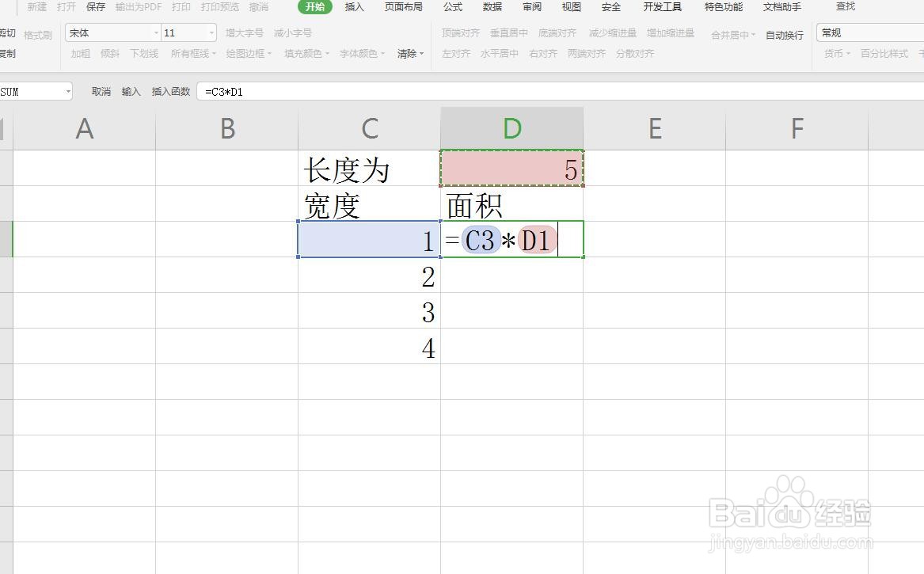Click the cancel (取消) formula button

pos(101,91)
